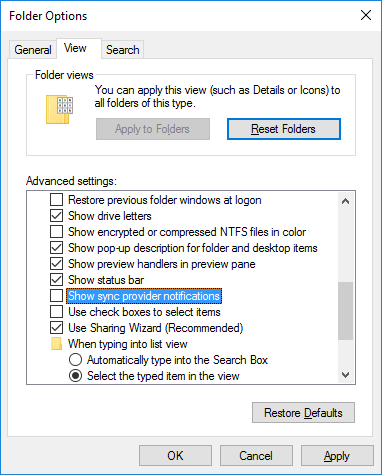
Task: Click the scroll up arrow in Advanced settings
Action: tap(346, 201)
